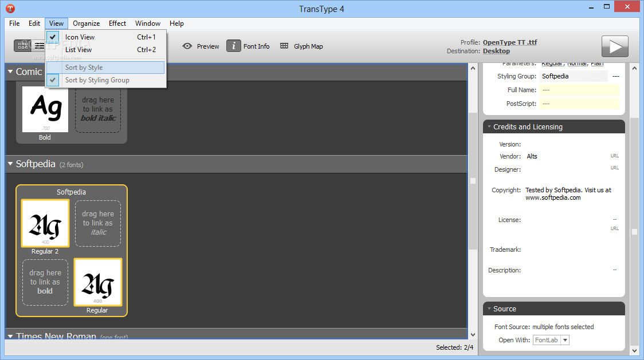Click the PostScript name field
The height and width of the screenshot is (360, 644).
(579, 104)
